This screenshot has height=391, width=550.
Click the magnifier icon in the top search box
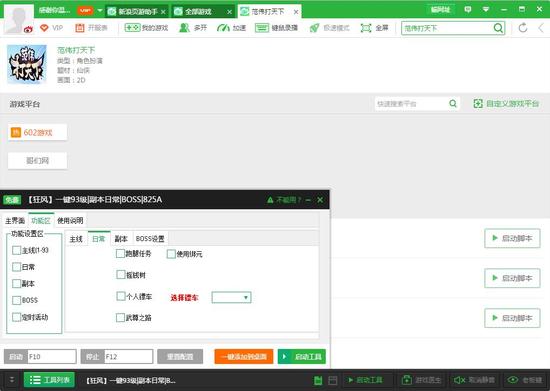(498, 28)
